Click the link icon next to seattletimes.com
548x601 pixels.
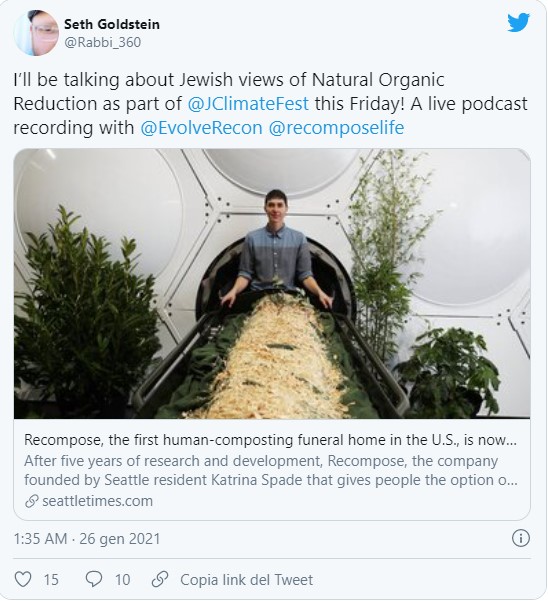32,501
